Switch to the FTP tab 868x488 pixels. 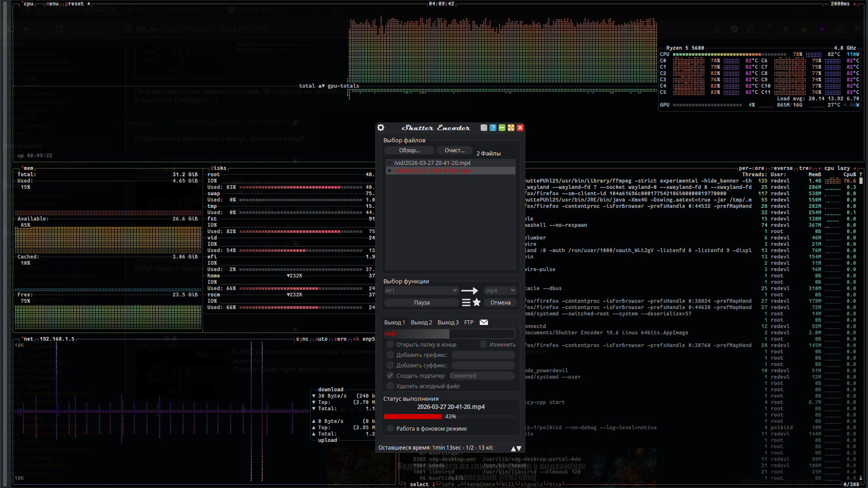point(469,323)
